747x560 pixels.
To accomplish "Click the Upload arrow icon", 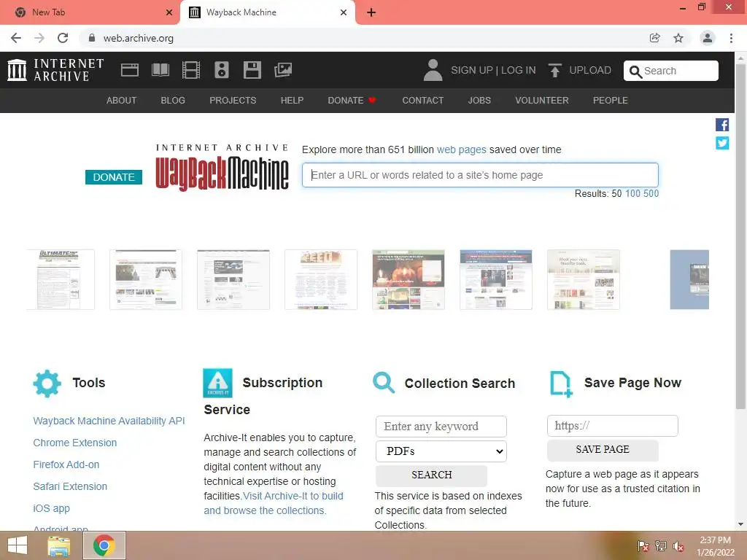I will pos(554,70).
